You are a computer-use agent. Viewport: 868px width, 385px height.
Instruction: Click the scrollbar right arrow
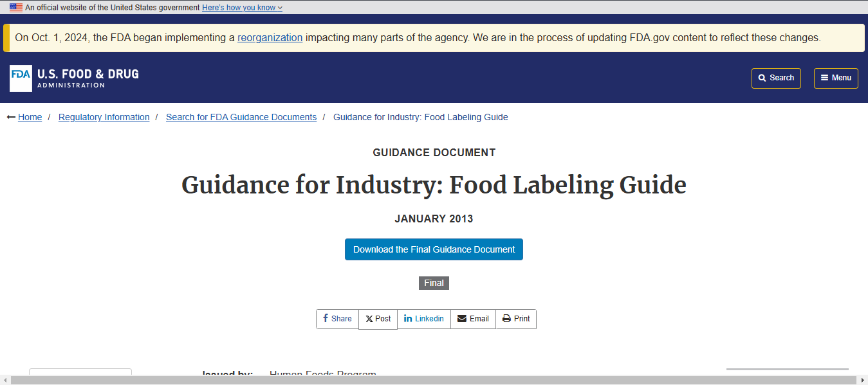[863, 381]
